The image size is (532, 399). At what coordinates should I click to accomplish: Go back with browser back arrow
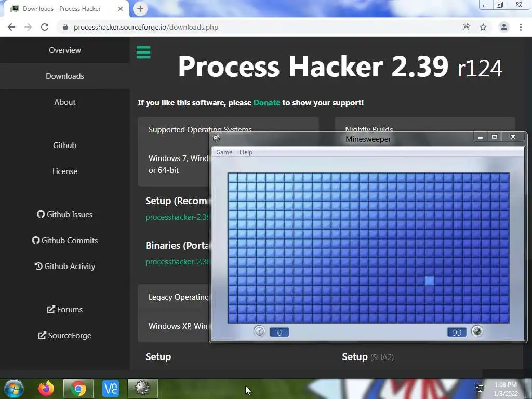11,27
